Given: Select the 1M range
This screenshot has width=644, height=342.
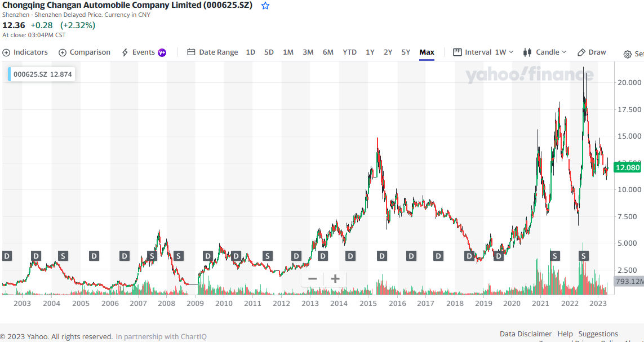Looking at the screenshot, I should (x=288, y=52).
